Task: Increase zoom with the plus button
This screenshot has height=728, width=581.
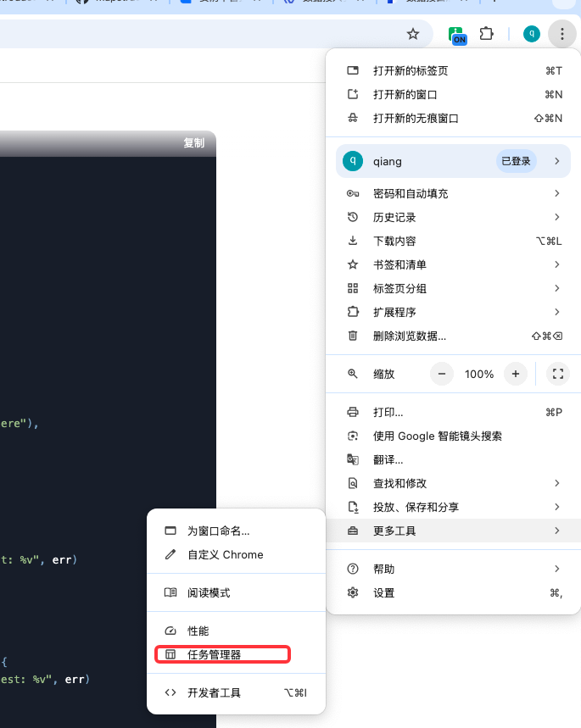Action: coord(516,374)
